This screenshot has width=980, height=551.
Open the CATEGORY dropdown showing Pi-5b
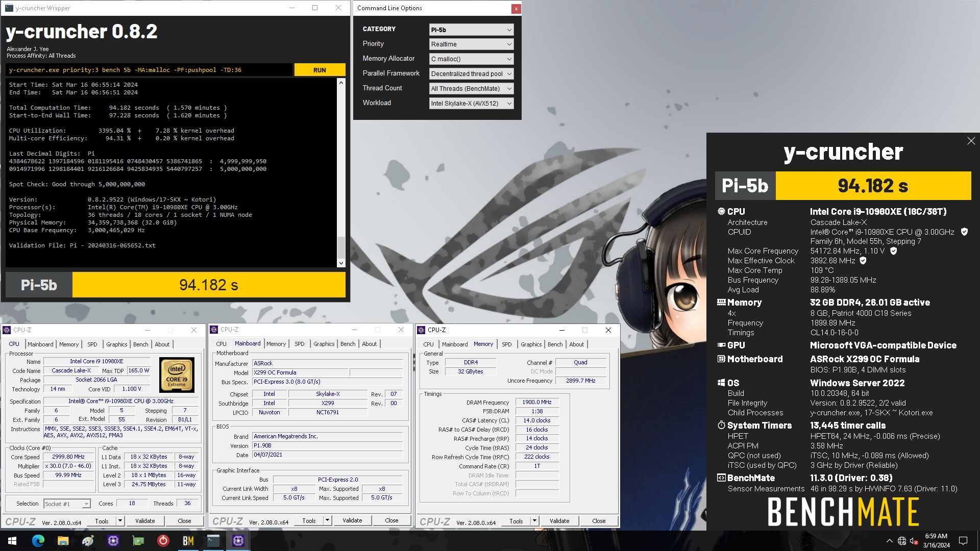coord(471,30)
